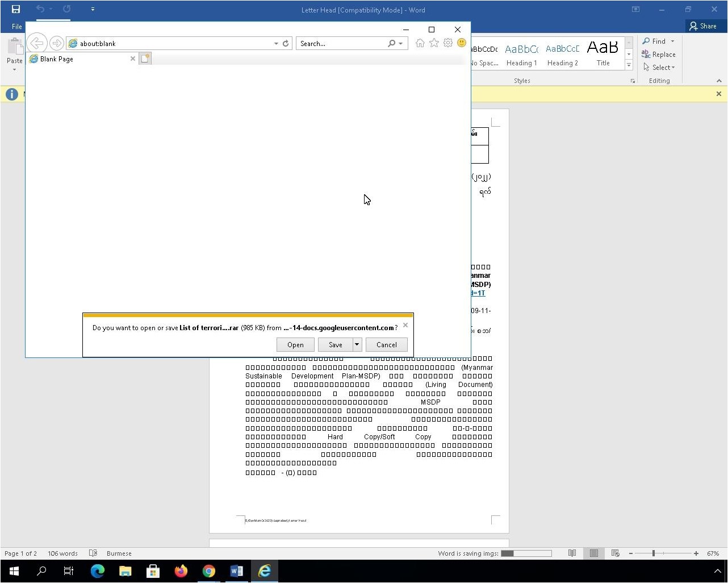Click the Internet Explorer home icon
Image resolution: width=728 pixels, height=583 pixels.
click(420, 43)
